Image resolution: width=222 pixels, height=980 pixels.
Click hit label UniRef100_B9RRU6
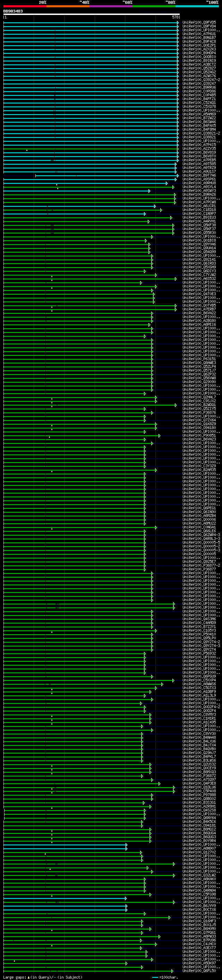(x=199, y=88)
